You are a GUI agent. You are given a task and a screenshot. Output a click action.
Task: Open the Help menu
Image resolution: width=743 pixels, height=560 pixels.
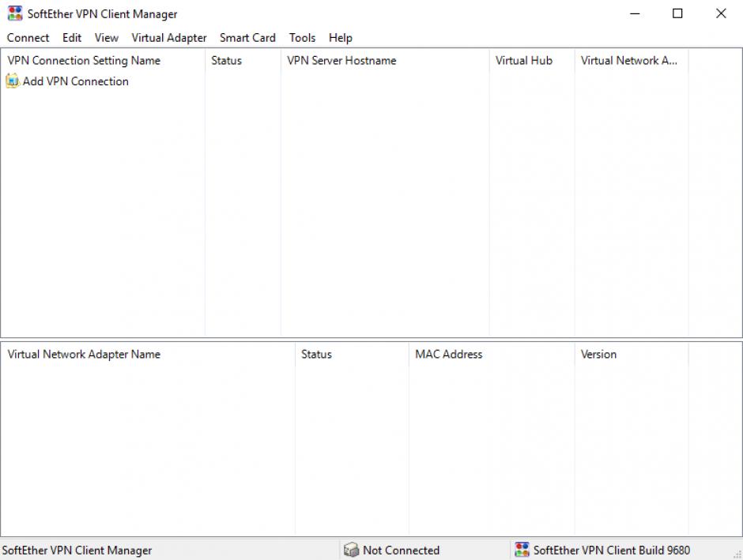[341, 38]
